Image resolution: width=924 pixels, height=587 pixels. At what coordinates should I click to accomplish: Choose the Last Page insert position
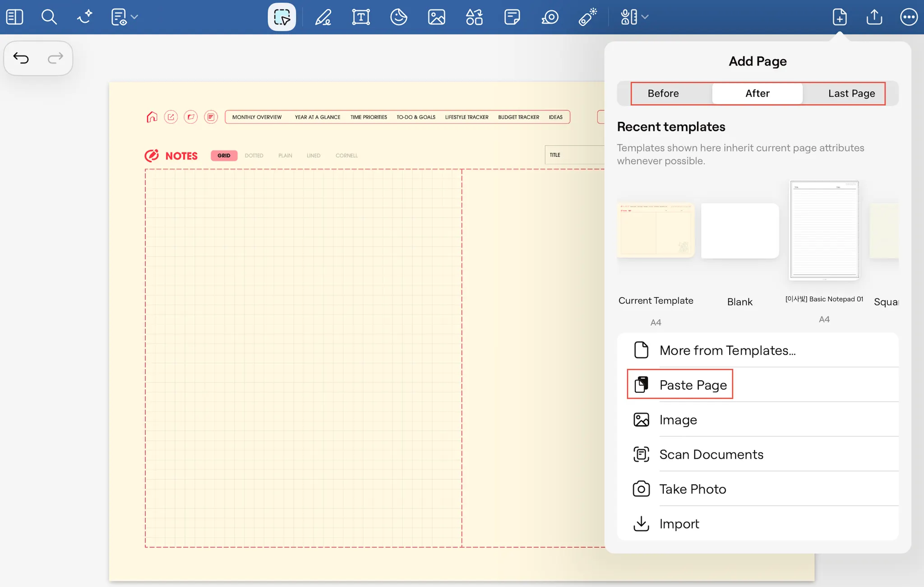pos(851,93)
